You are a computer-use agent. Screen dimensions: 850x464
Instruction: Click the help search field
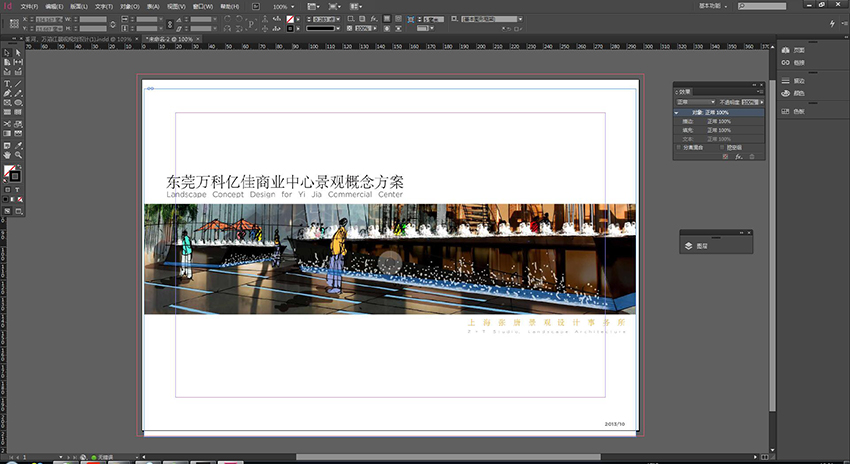pyautogui.click(x=762, y=6)
